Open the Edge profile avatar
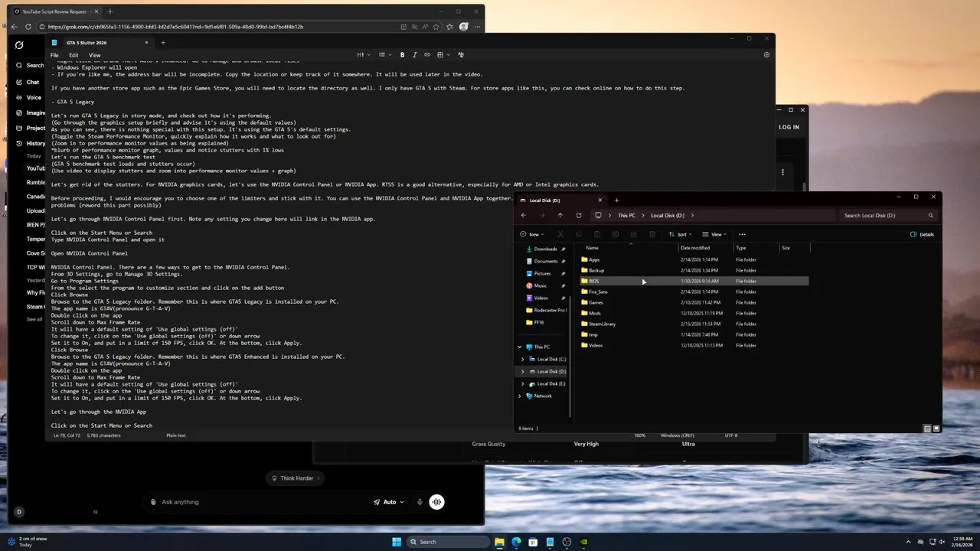980x551 pixels. 464,27
